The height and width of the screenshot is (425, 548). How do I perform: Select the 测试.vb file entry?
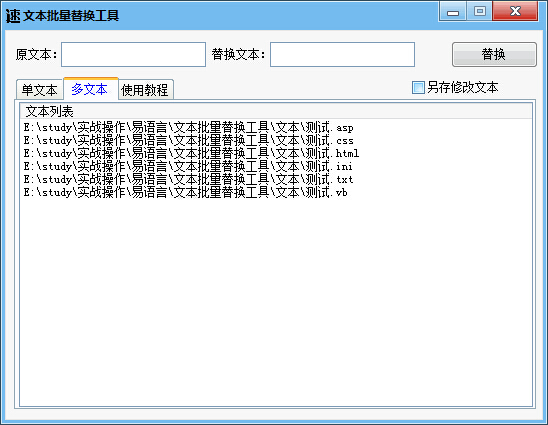point(186,192)
